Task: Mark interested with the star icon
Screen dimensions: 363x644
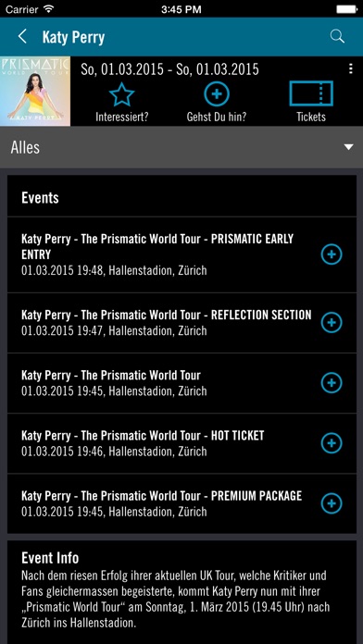Action: 121,94
